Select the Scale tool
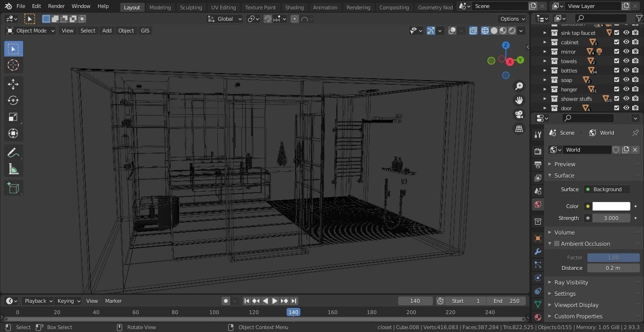Image resolution: width=644 pixels, height=332 pixels. [13, 117]
